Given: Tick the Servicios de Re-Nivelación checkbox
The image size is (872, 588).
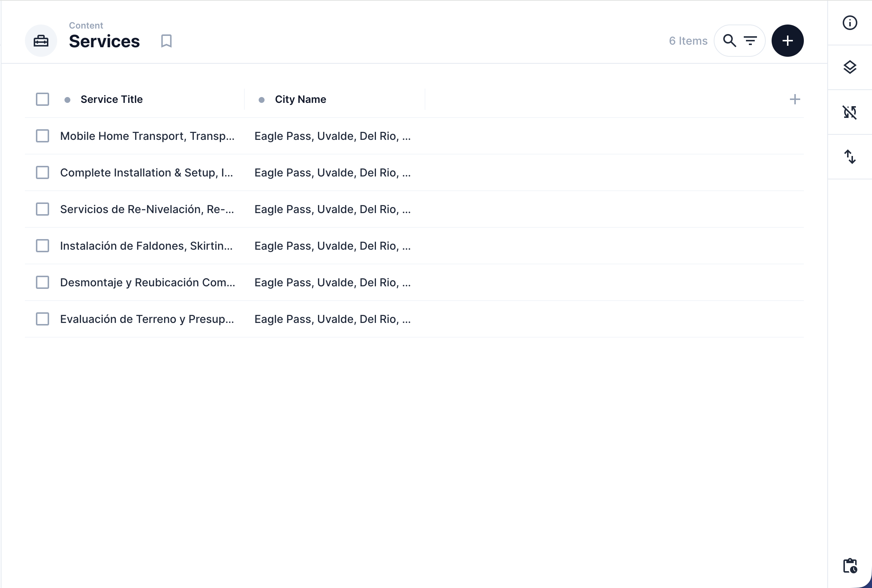Looking at the screenshot, I should click(43, 209).
